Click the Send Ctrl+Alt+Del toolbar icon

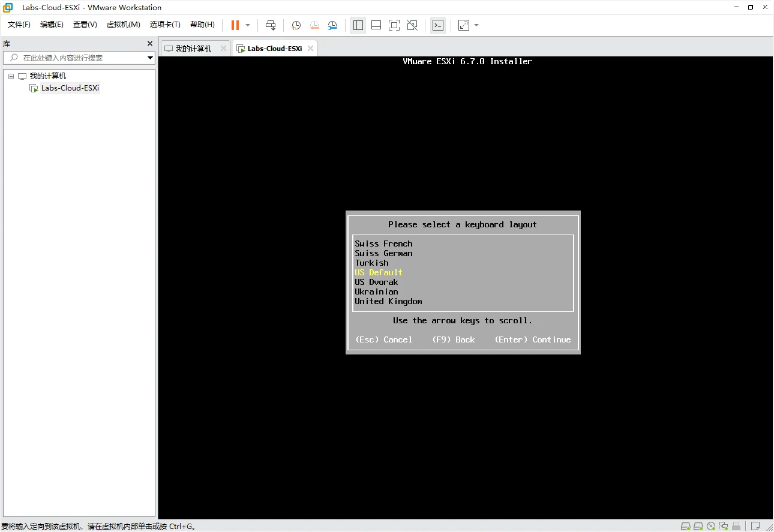pyautogui.click(x=271, y=25)
